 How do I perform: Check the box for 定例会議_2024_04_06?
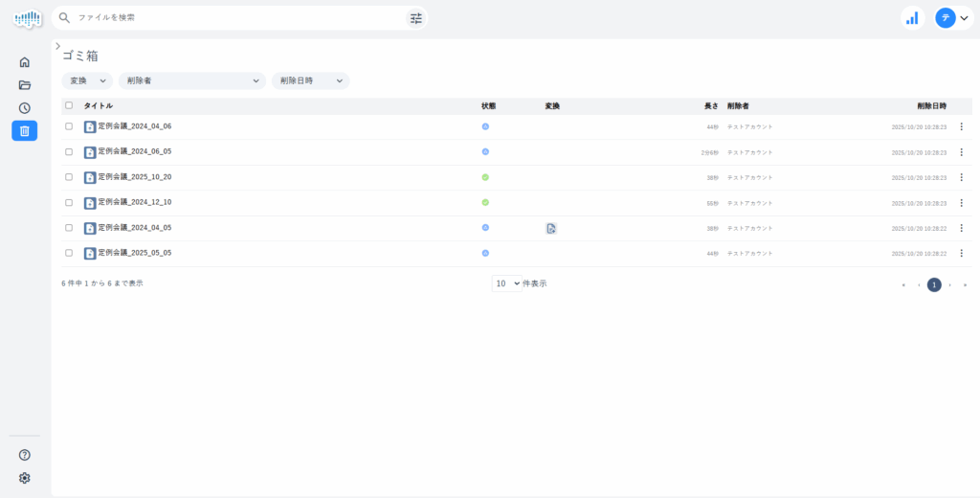coord(69,126)
